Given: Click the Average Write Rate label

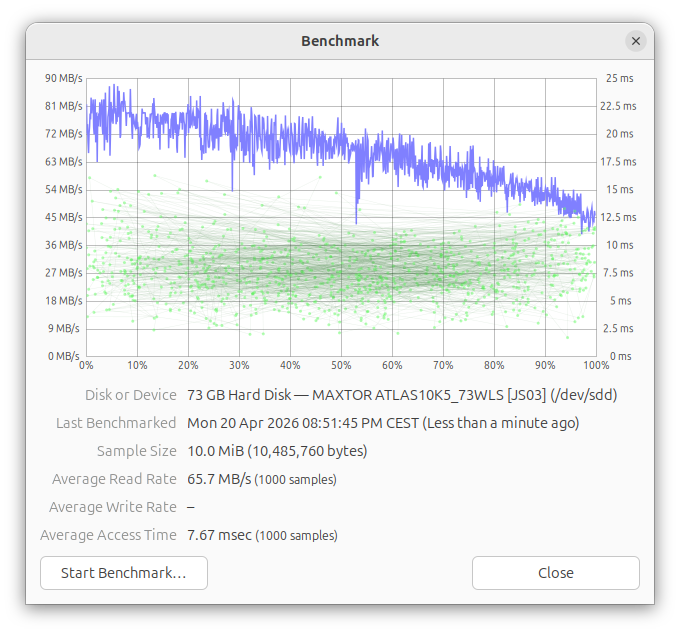Looking at the screenshot, I should point(112,507).
